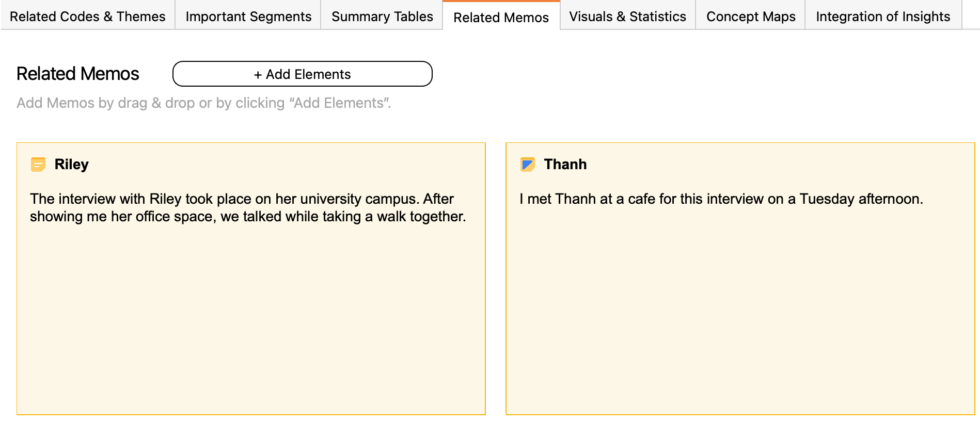Click the Riley memo interview text
Viewport: 980px width, 424px height.
248,207
